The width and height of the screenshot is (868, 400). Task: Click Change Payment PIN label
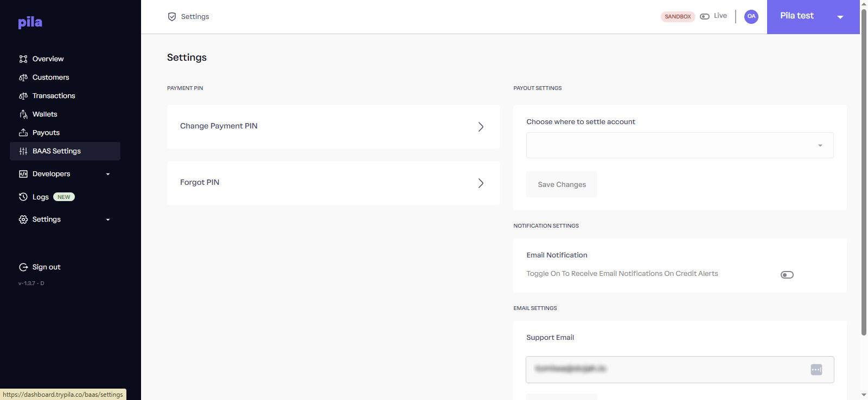click(219, 126)
